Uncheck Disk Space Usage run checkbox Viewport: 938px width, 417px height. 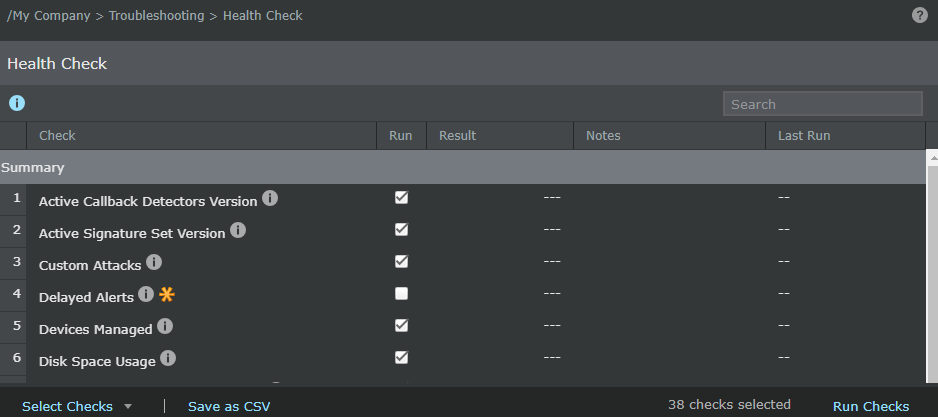401,357
